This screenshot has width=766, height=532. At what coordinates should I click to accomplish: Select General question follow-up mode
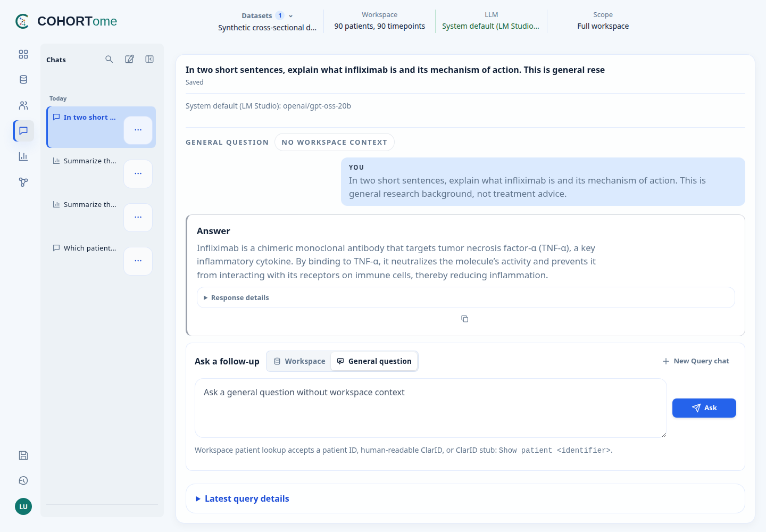tap(374, 361)
